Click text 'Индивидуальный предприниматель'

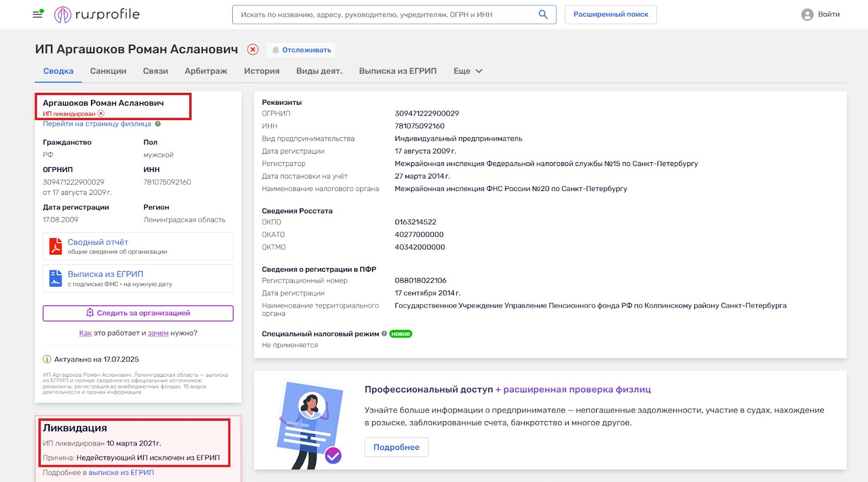pyautogui.click(x=458, y=138)
